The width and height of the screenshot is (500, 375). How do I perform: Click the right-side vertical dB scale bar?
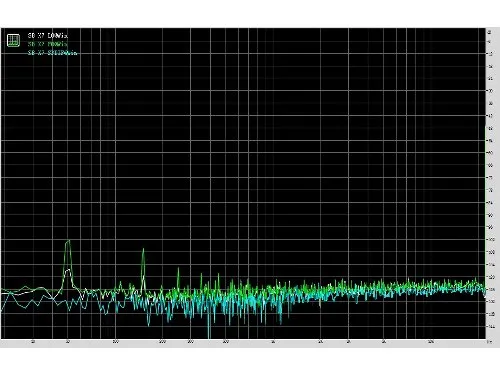click(492, 183)
